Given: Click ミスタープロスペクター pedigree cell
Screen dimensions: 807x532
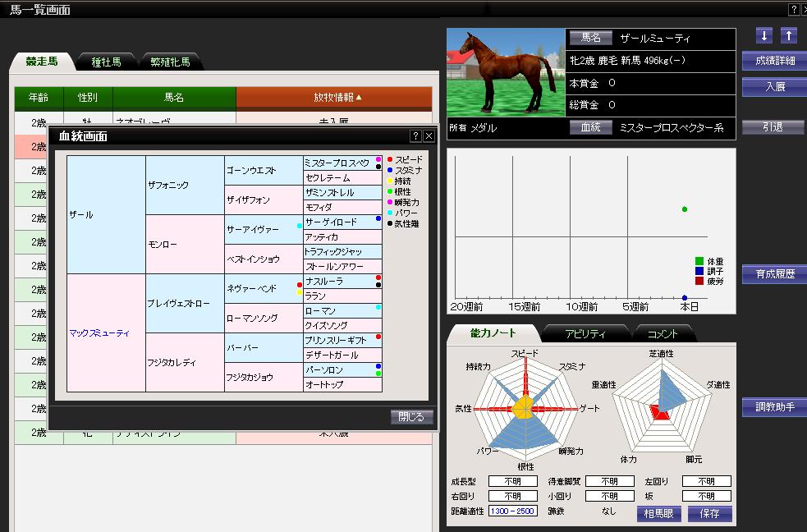Looking at the screenshot, I should [x=342, y=163].
